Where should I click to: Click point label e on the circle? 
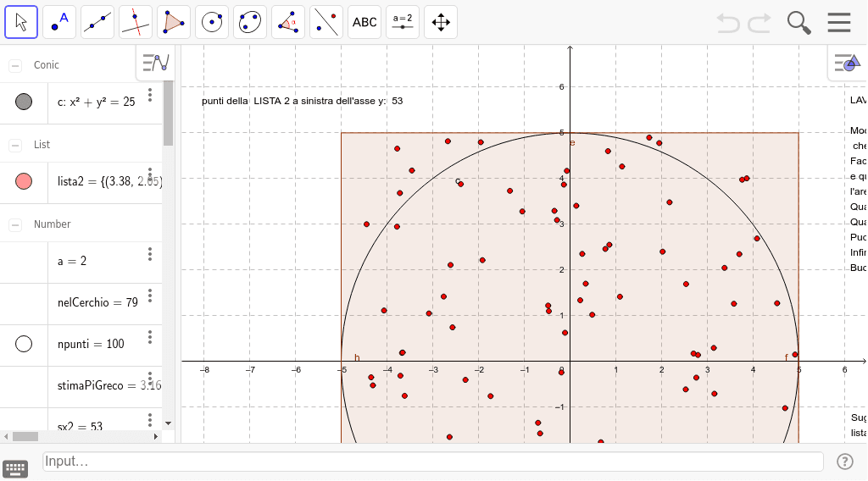coord(572,142)
